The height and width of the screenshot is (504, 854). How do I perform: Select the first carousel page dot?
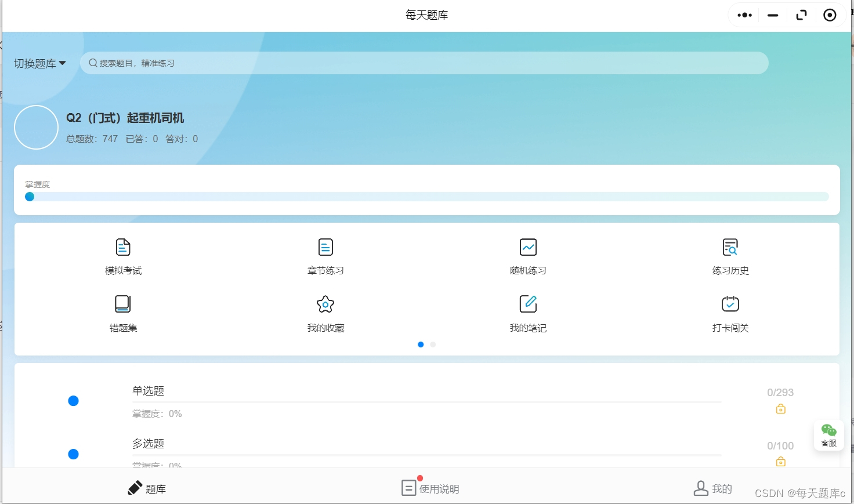tap(421, 345)
